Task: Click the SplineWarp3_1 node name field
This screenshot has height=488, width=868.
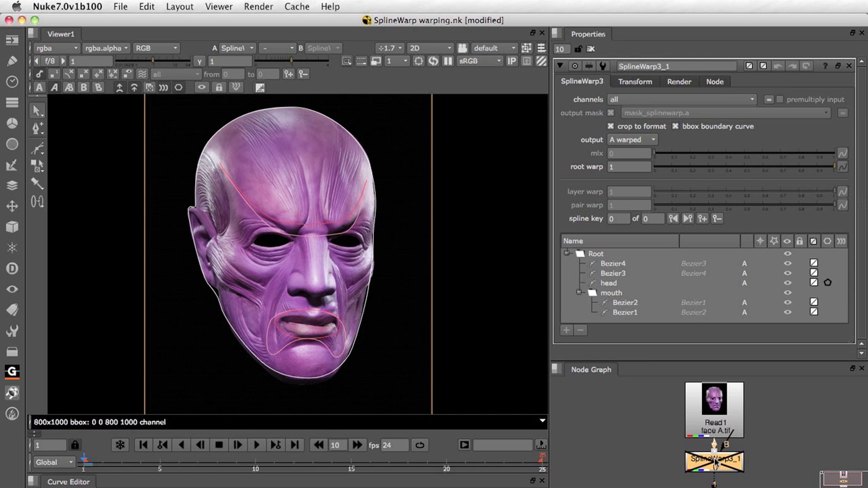Action: (x=676, y=66)
